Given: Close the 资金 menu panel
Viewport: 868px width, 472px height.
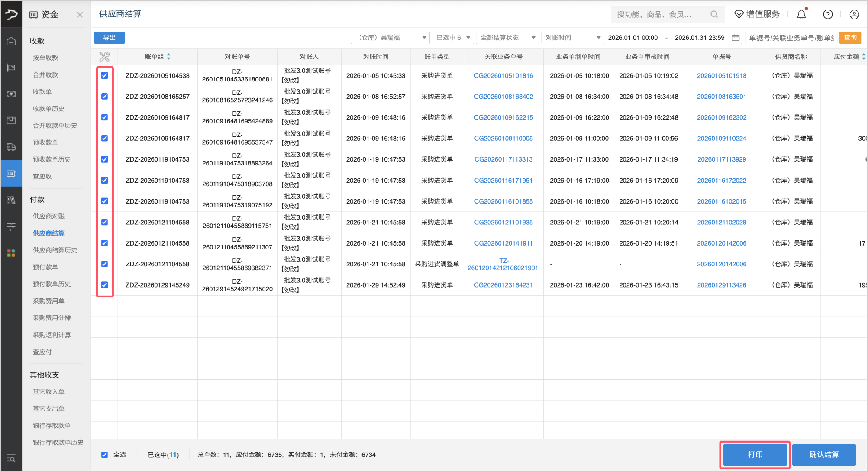Looking at the screenshot, I should click(80, 15).
